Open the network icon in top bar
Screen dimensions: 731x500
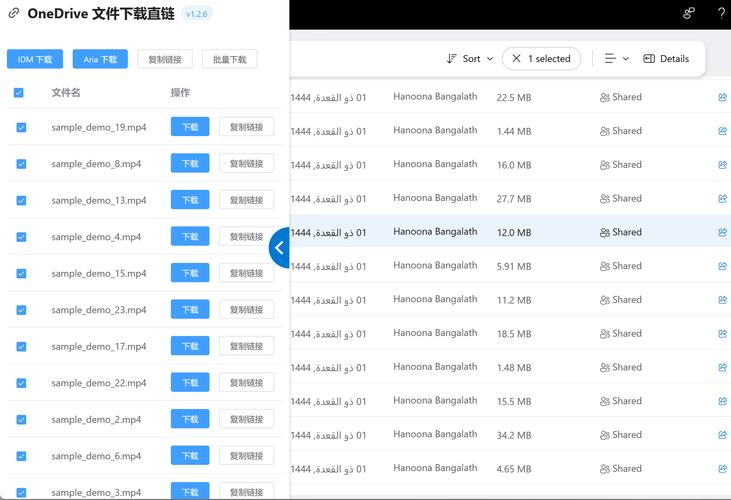(x=689, y=13)
